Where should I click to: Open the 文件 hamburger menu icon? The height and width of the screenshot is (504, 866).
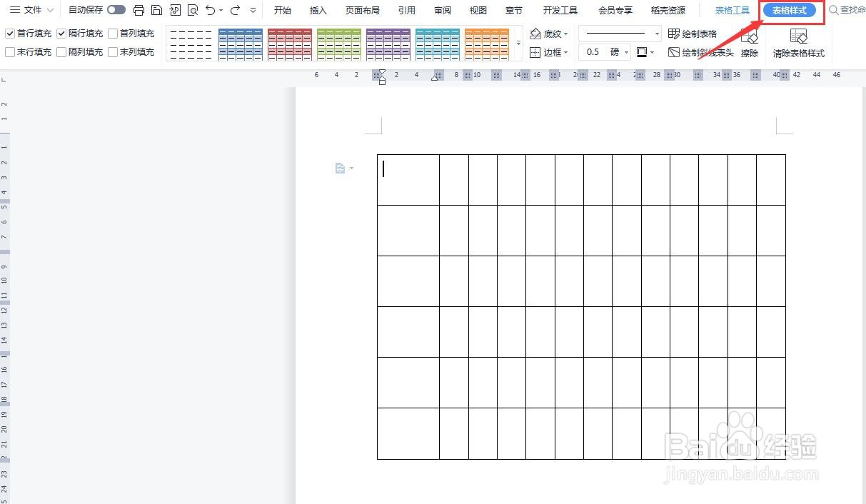click(x=14, y=10)
